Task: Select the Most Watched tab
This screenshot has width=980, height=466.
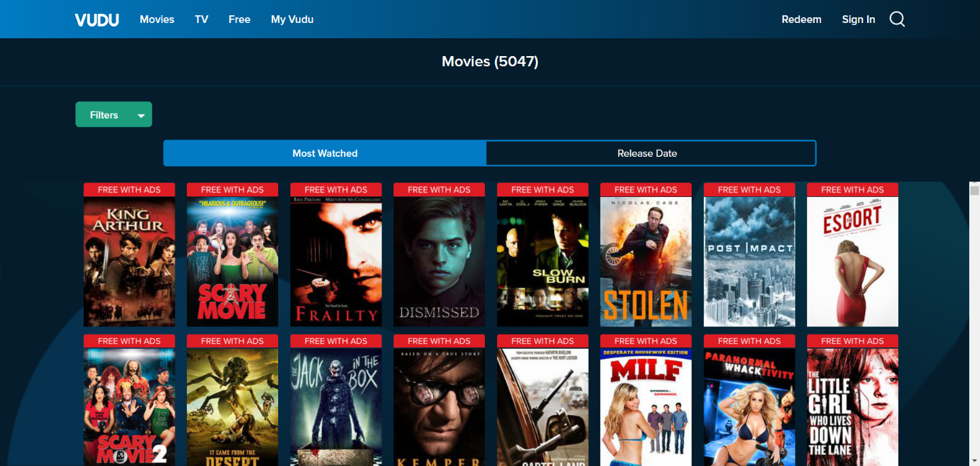Action: [x=325, y=153]
